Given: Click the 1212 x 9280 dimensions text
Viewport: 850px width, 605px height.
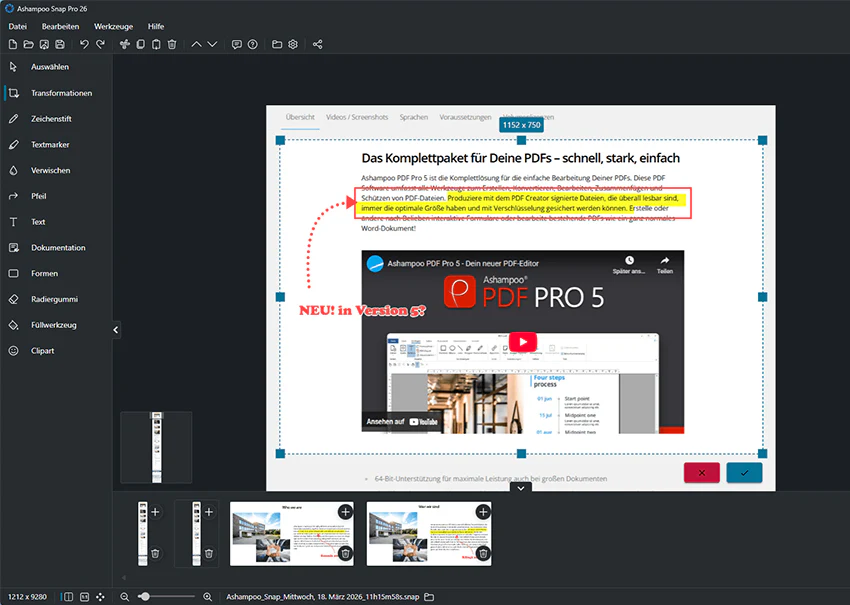Looking at the screenshot, I should (27, 596).
